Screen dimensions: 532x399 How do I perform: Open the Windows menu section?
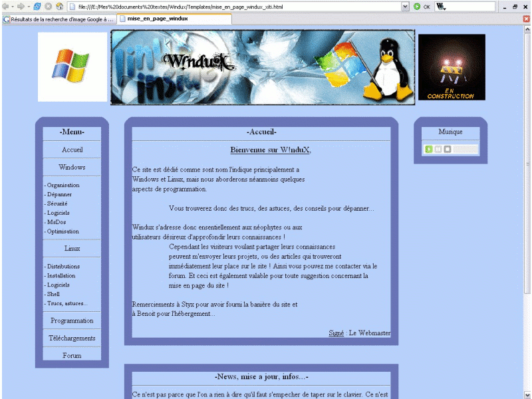coord(72,167)
